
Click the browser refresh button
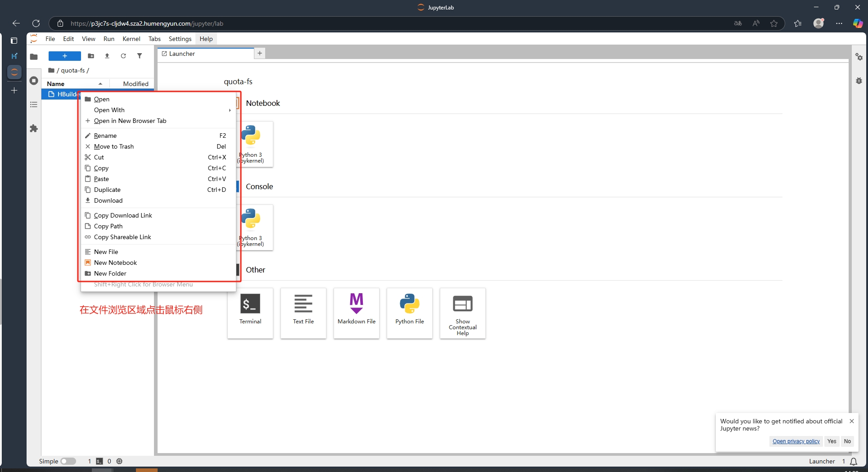tap(36, 23)
